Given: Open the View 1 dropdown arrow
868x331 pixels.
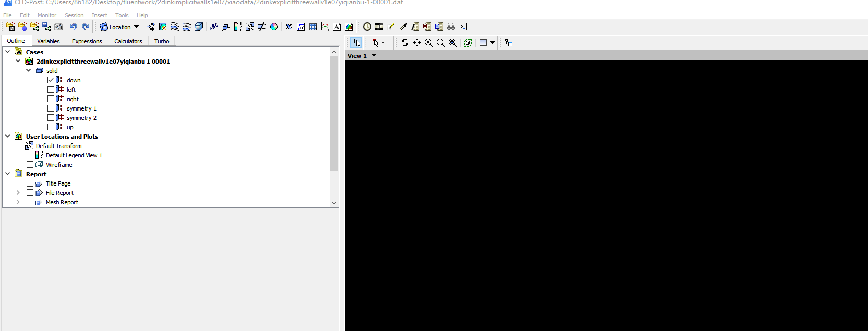Looking at the screenshot, I should (x=373, y=55).
